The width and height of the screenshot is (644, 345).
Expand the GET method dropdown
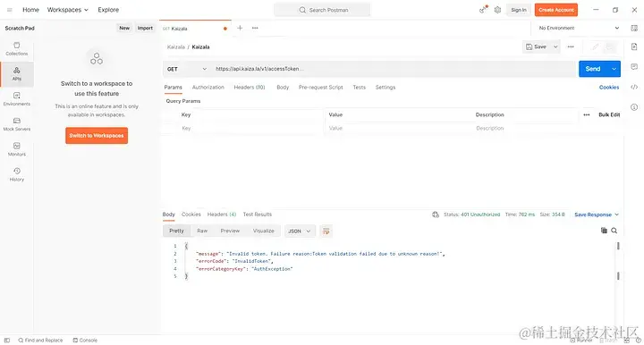(x=186, y=69)
